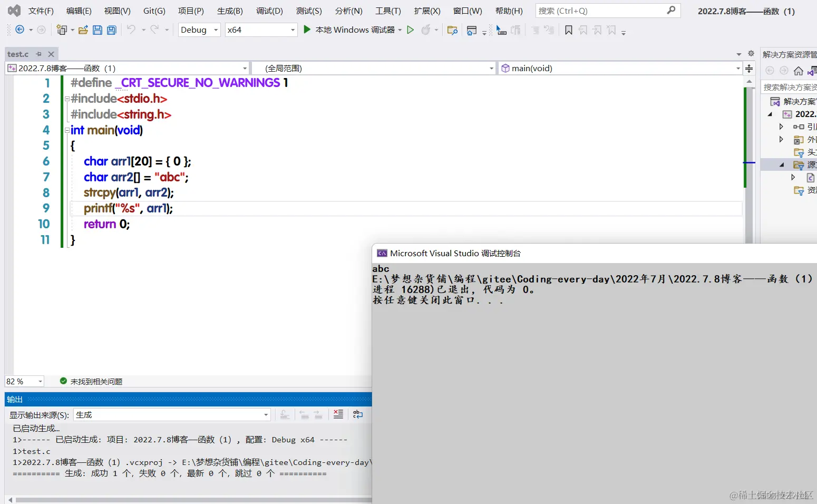Click the Microsoft Visual Studio 调试控制台 window title
817x504 pixels.
click(455, 253)
